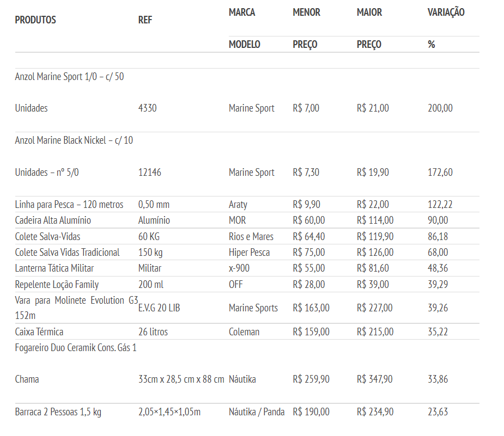Select the Hiper Pesca brand cell
504x436 pixels.
point(249,253)
